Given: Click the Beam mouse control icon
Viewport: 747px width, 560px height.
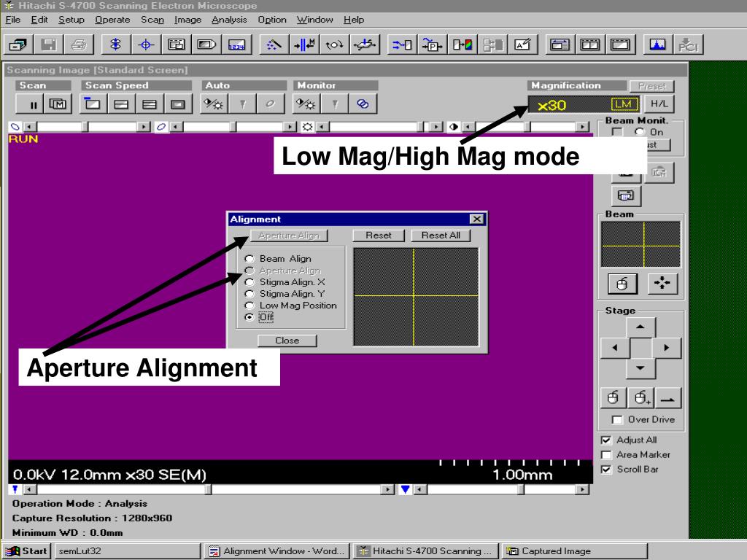Looking at the screenshot, I should tap(622, 284).
